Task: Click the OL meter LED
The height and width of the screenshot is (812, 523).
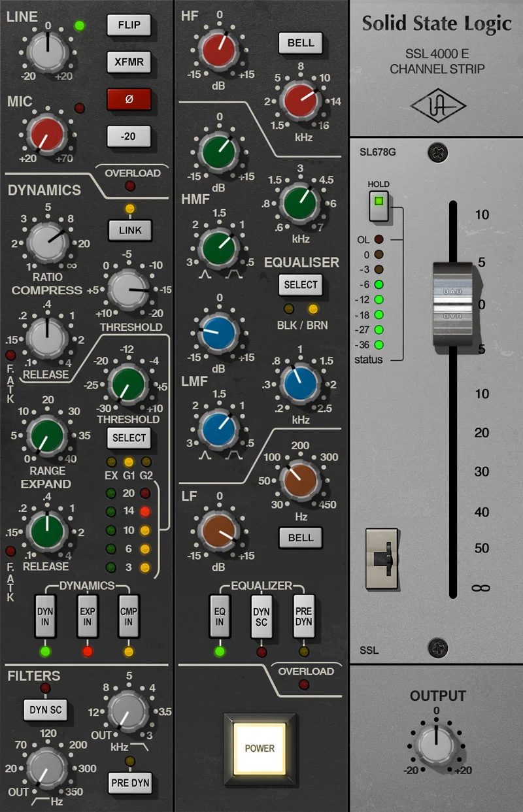Action: (379, 240)
